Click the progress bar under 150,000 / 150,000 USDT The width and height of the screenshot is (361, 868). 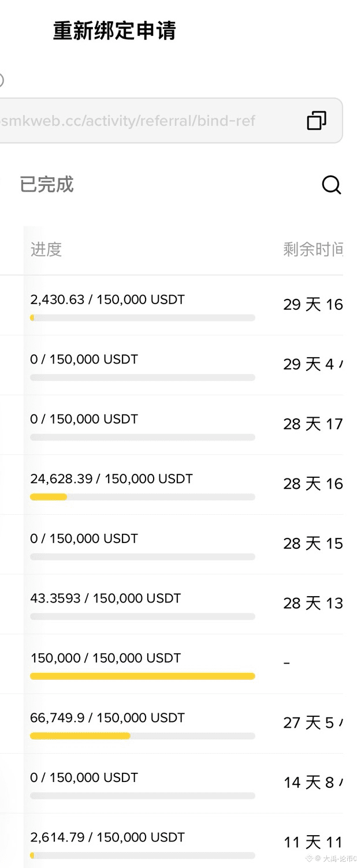pos(143,676)
